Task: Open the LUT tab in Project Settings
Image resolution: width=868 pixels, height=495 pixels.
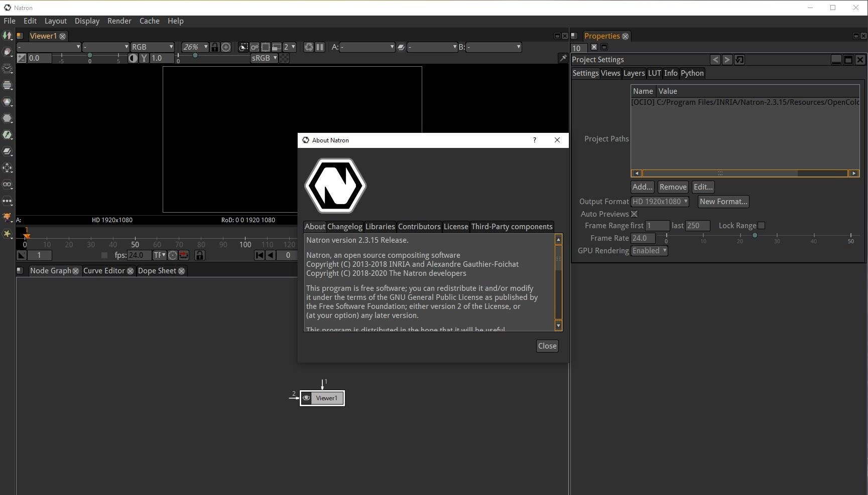Action: [654, 73]
